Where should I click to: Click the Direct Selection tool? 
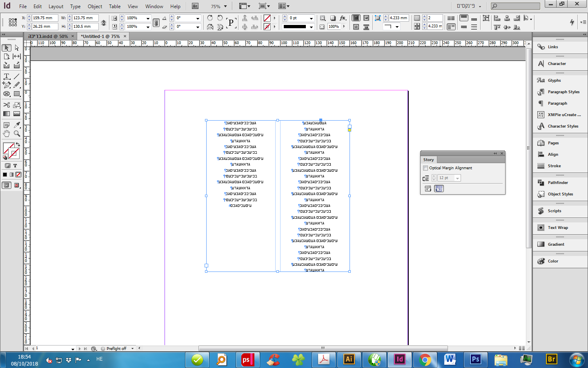point(17,48)
